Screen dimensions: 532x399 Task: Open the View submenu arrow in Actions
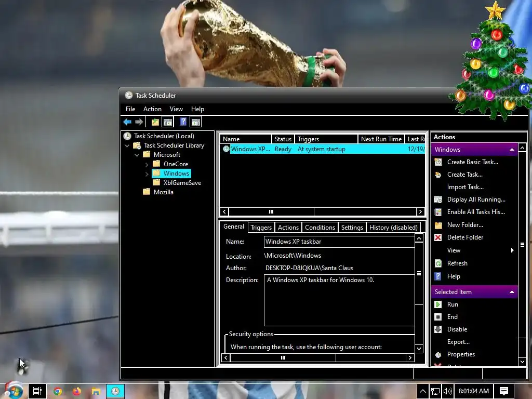point(512,250)
